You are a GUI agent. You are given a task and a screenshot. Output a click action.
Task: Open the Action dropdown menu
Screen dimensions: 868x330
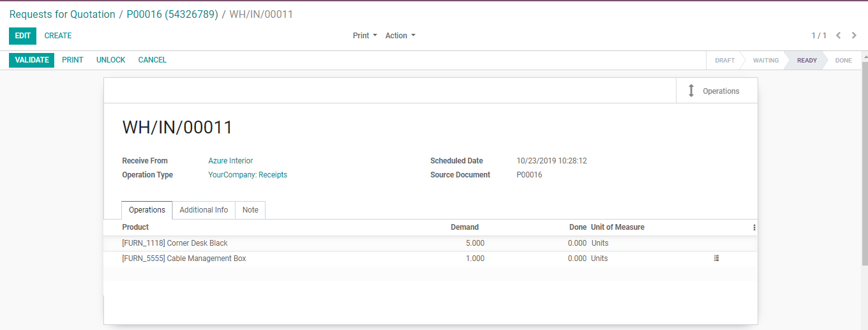[400, 36]
